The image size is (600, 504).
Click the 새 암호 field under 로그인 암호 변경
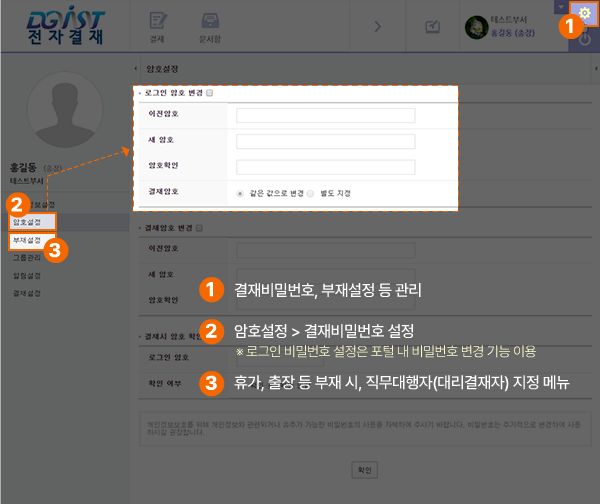(x=326, y=141)
